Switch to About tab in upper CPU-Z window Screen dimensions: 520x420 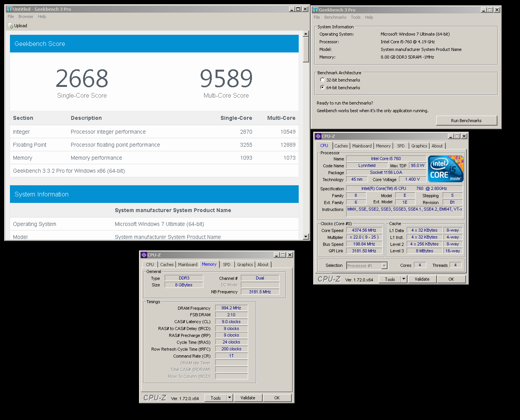click(437, 146)
